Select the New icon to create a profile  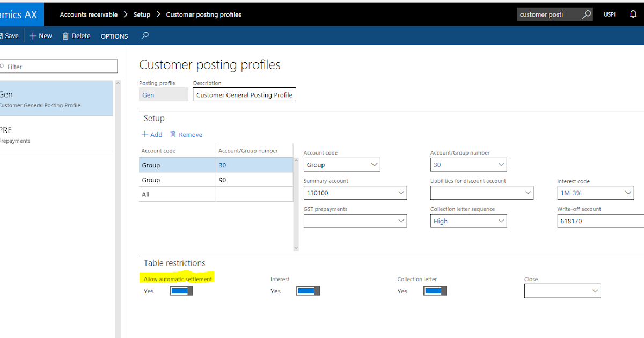(x=33, y=35)
